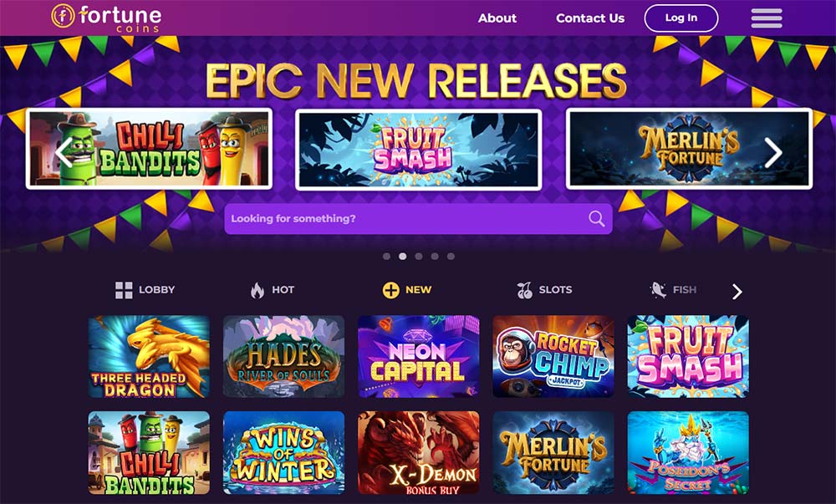Select the Lobby grid icon
836x504 pixels.
124,290
